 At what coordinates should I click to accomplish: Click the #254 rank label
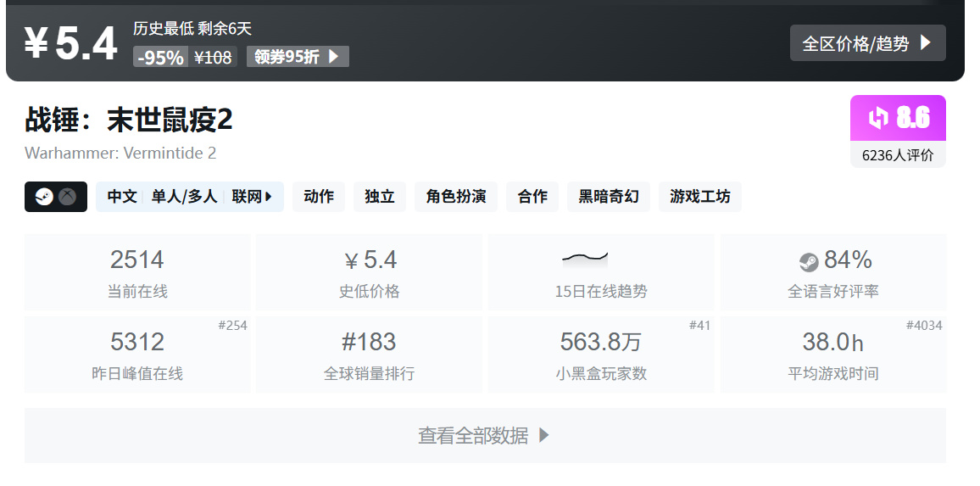pyautogui.click(x=232, y=325)
